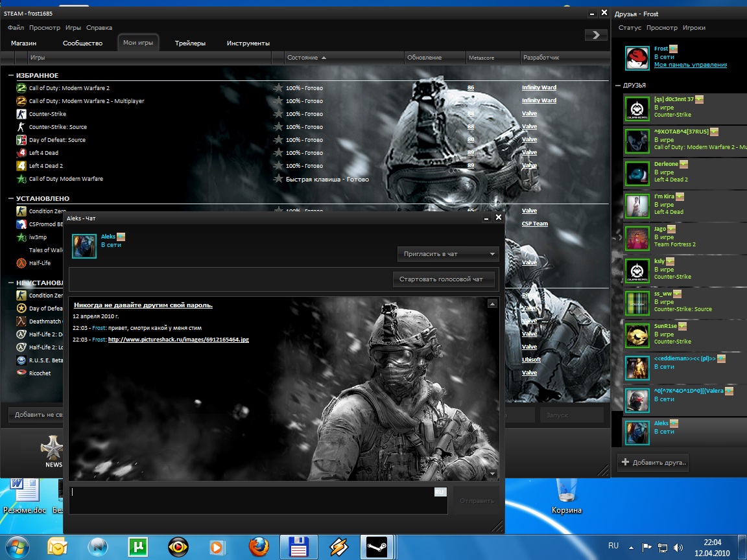Click volume speaker icon in system tray

tap(678, 548)
